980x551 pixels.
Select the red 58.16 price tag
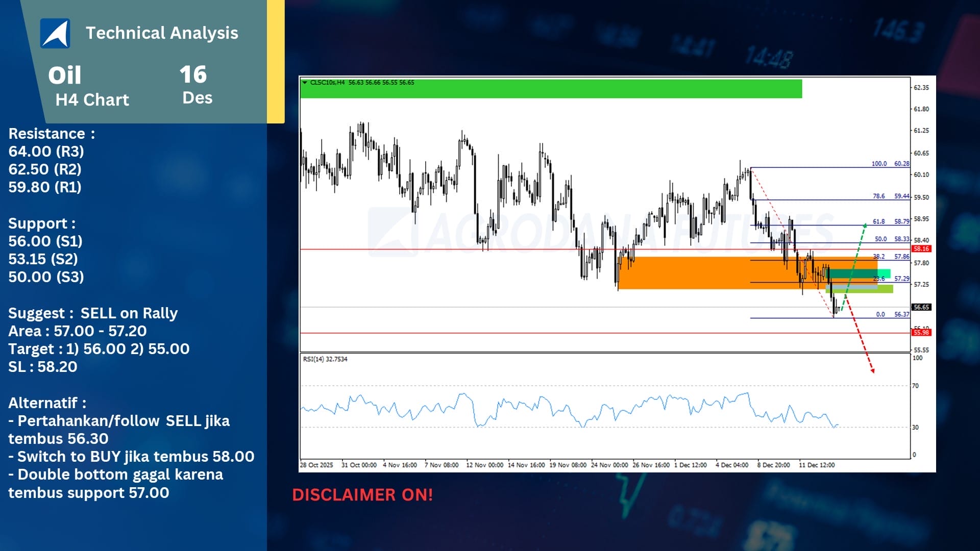tap(921, 249)
